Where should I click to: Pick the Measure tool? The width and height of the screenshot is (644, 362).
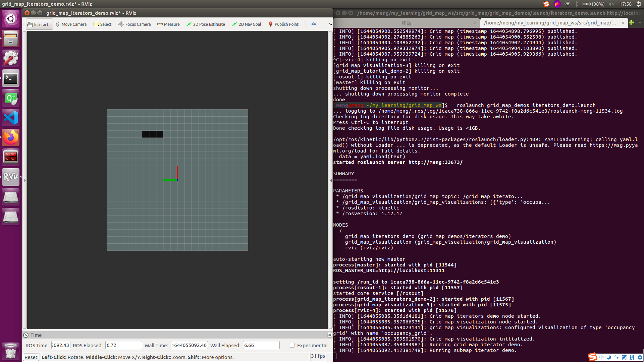(x=168, y=24)
